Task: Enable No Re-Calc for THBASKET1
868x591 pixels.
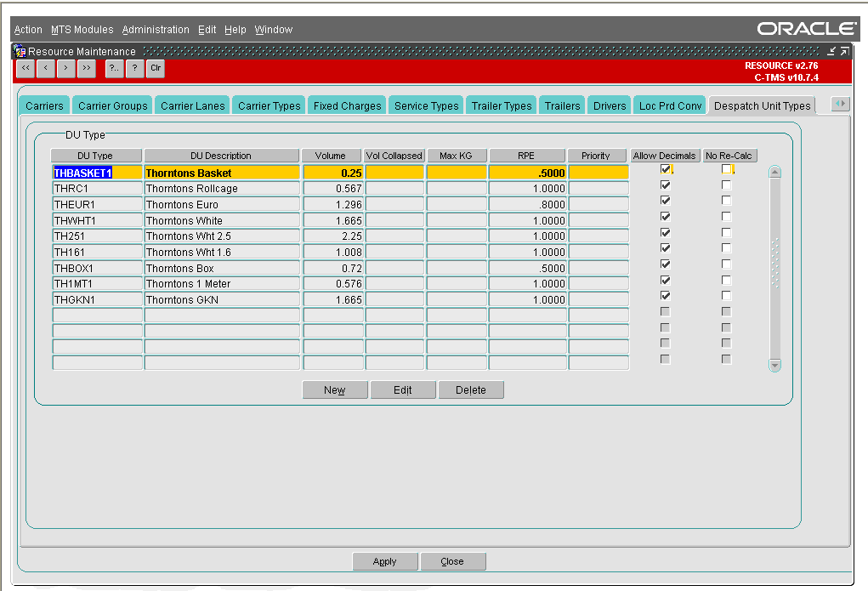Action: (x=726, y=169)
